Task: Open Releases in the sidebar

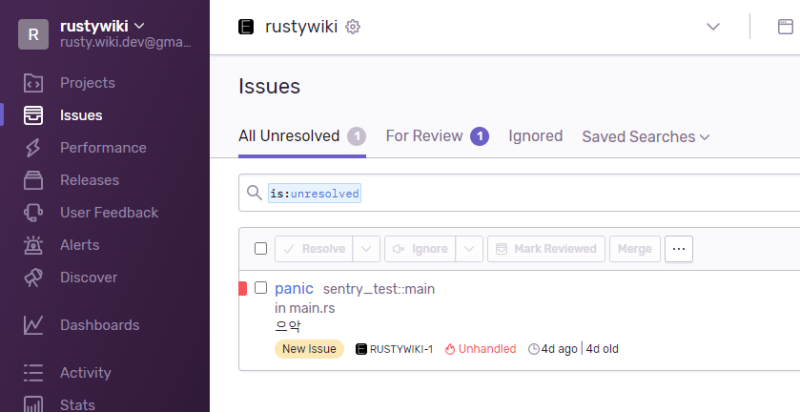Action: coord(89,180)
